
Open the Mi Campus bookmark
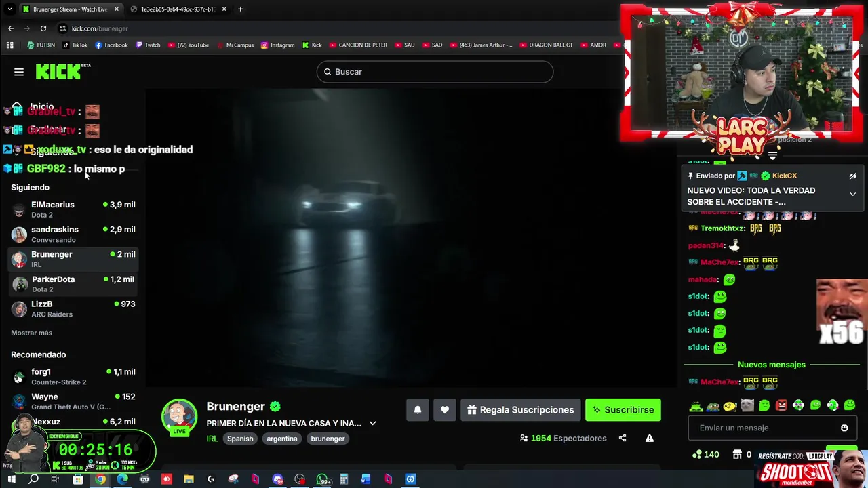click(x=235, y=45)
